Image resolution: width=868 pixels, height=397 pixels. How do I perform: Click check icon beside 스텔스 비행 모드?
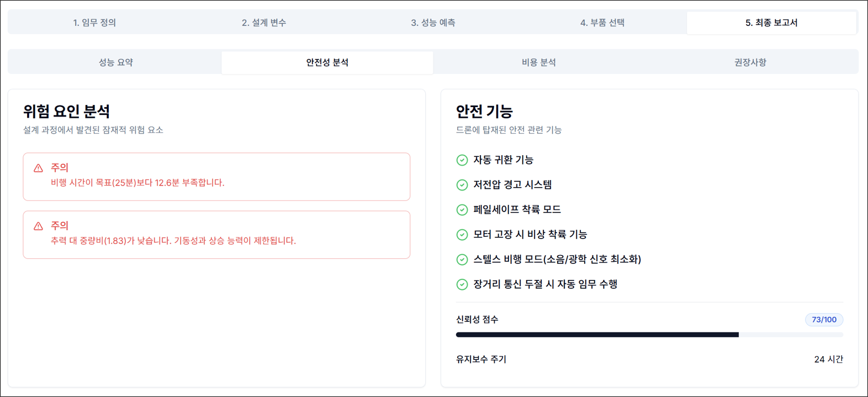click(x=462, y=260)
